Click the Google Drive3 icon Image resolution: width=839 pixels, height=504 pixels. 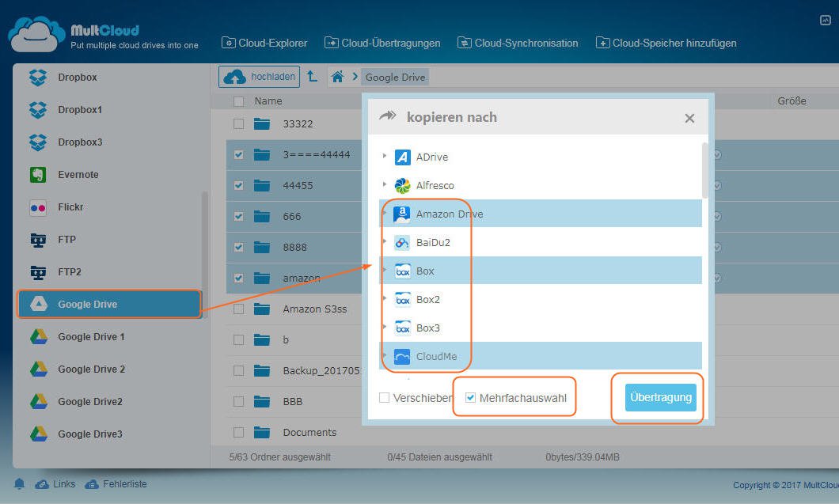pos(39,434)
